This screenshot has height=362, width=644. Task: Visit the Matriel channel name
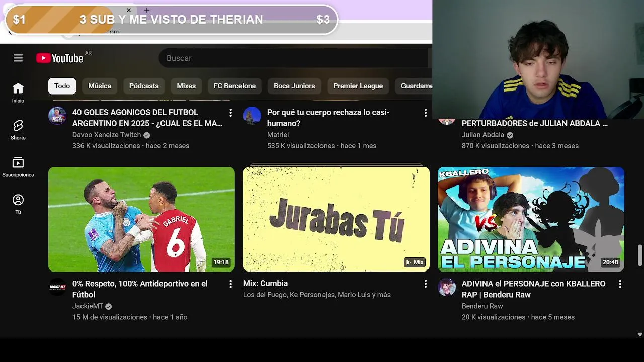pos(278,135)
